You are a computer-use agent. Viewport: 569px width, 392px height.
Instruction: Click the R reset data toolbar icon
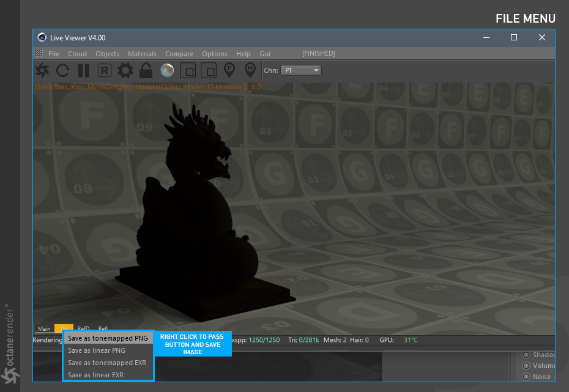[105, 70]
